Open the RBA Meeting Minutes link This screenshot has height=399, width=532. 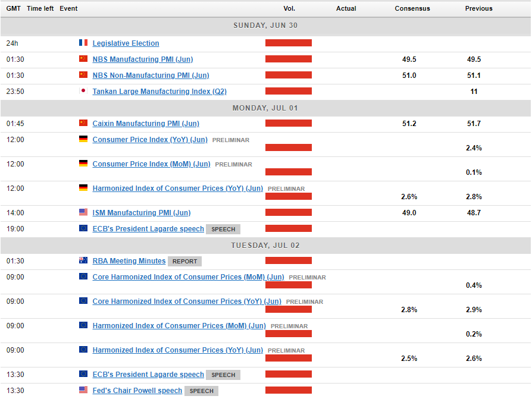pyautogui.click(x=129, y=261)
